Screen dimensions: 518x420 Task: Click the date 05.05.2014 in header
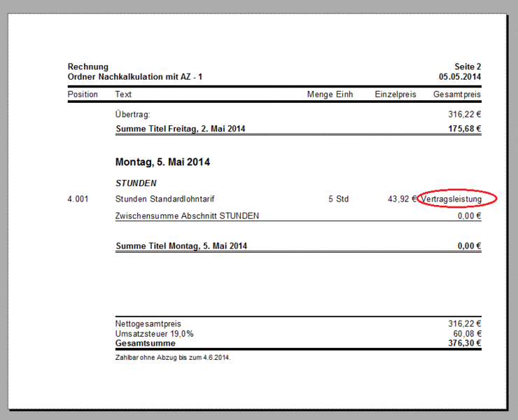[459, 77]
